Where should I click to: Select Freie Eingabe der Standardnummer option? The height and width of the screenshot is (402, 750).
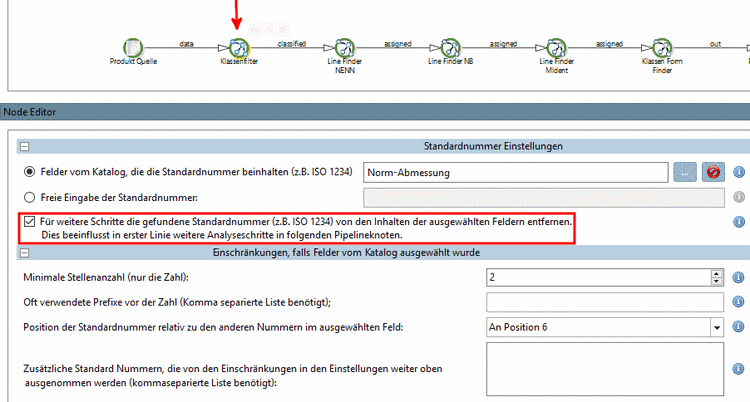30,197
